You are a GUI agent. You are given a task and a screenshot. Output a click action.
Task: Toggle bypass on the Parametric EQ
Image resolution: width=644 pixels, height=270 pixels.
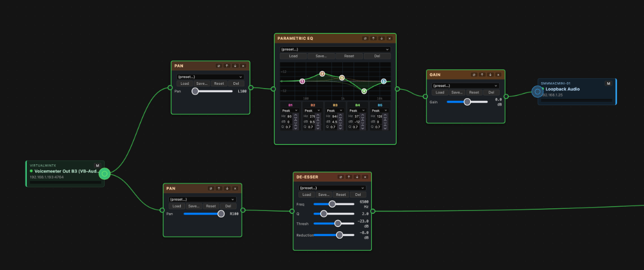tap(365, 38)
